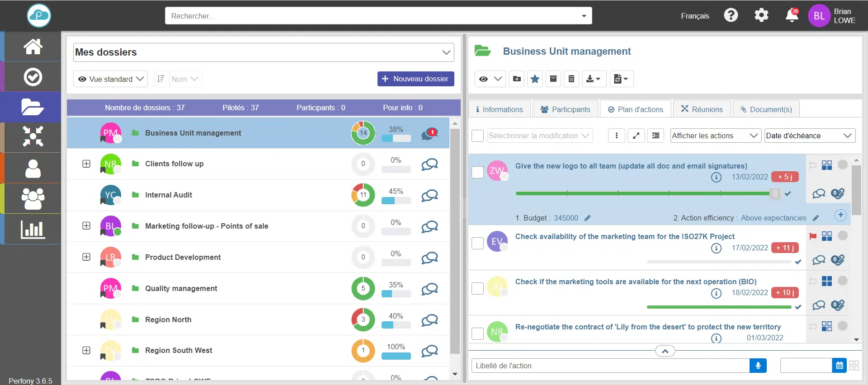Open the Mes dossiers dropdown
Viewport: 868px width, 385px height.
(264, 52)
